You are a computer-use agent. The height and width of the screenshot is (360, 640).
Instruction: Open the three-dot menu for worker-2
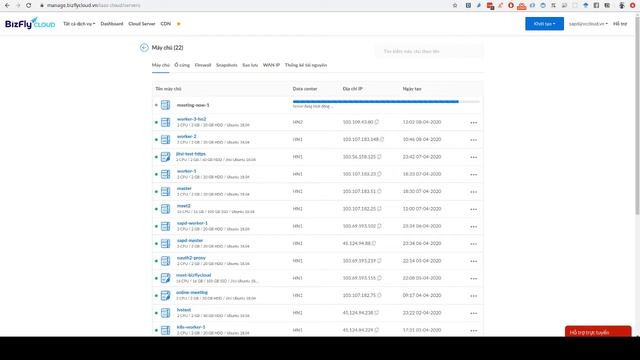(473, 140)
